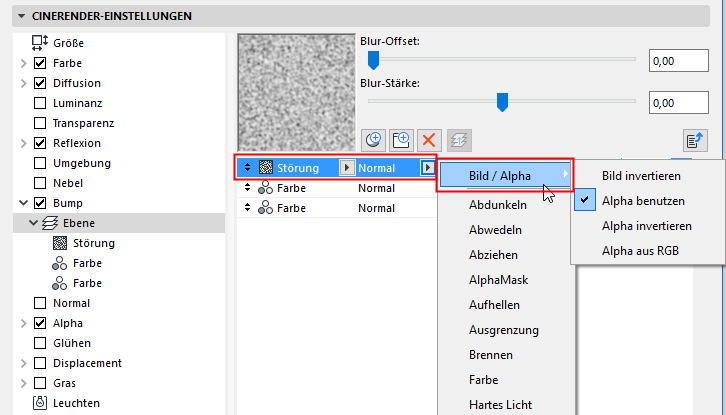Expand the Reflexion tree node
The image size is (726, 415).
click(24, 143)
